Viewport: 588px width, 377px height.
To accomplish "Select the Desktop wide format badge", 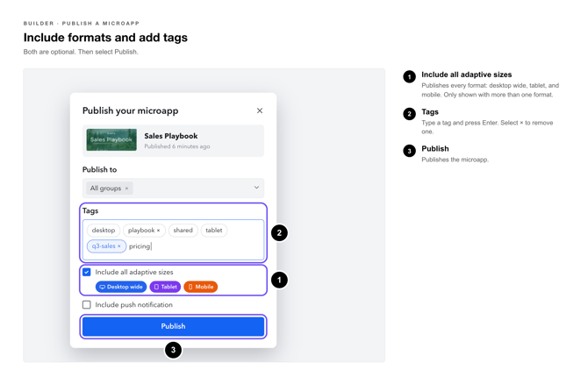I will click(x=121, y=287).
